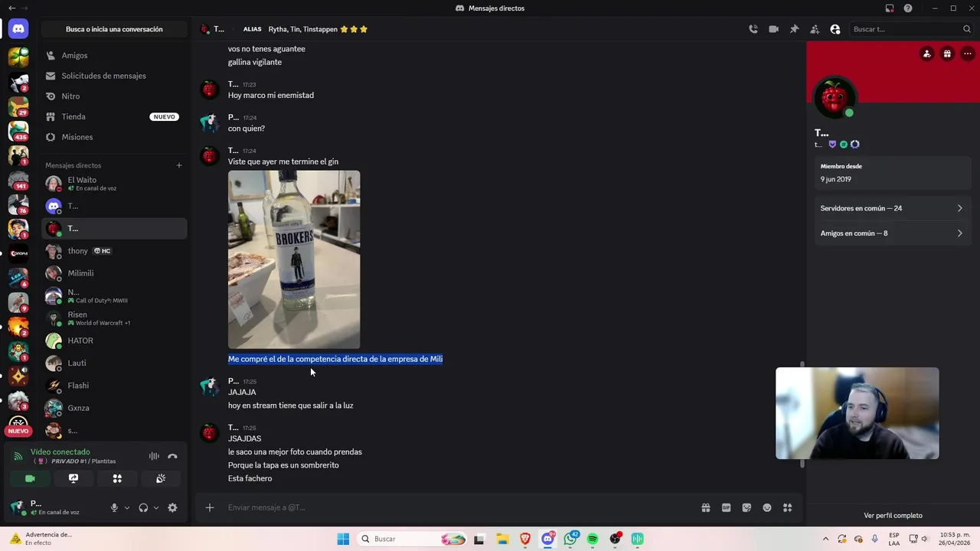Open the inbox icon in title bar
The width and height of the screenshot is (980, 551).
890,8
